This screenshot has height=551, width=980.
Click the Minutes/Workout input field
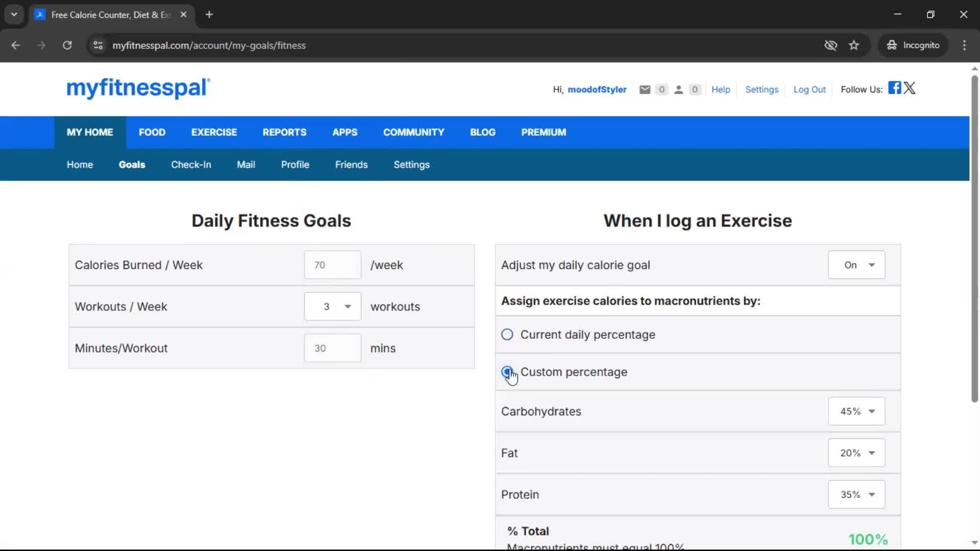(x=332, y=348)
